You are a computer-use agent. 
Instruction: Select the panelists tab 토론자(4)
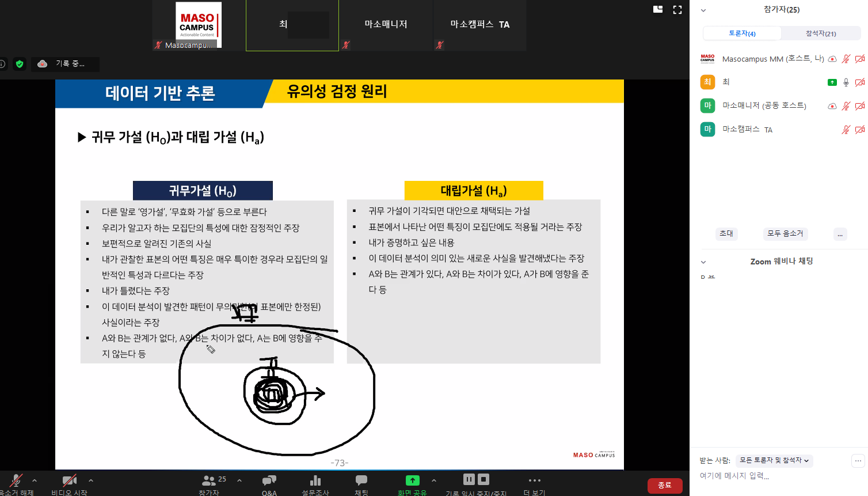point(742,33)
